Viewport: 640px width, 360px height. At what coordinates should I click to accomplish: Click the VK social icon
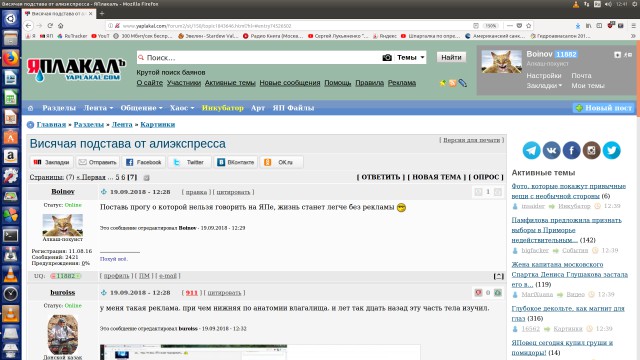(x=551, y=150)
